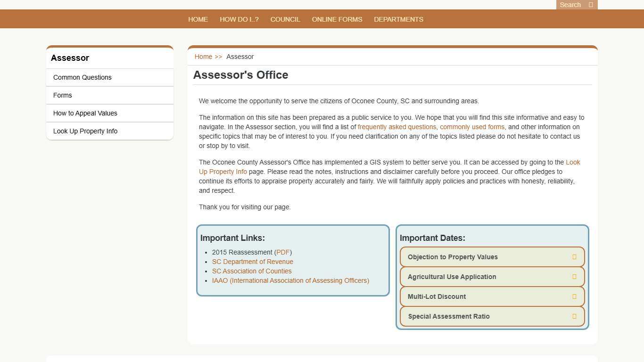Open the SC Association of Counties website
Viewport: 644px width, 362px height.
[252, 271]
